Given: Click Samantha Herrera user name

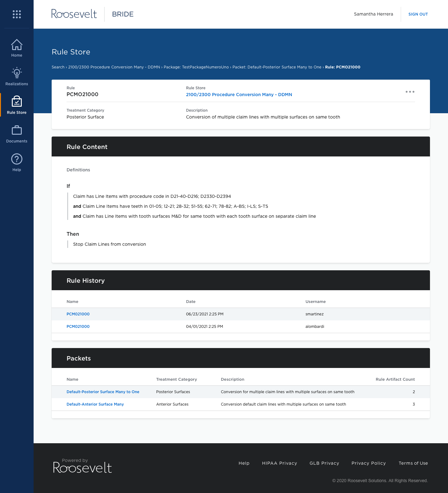Looking at the screenshot, I should coord(373,14).
